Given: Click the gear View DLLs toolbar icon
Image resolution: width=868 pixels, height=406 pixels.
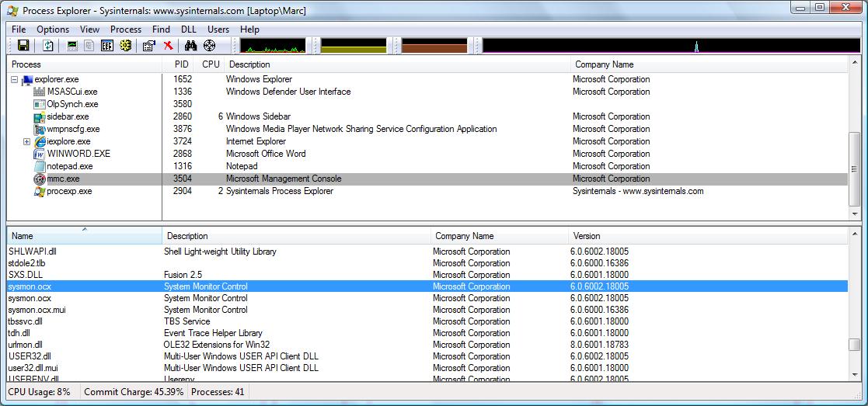Looking at the screenshot, I should coord(125,46).
